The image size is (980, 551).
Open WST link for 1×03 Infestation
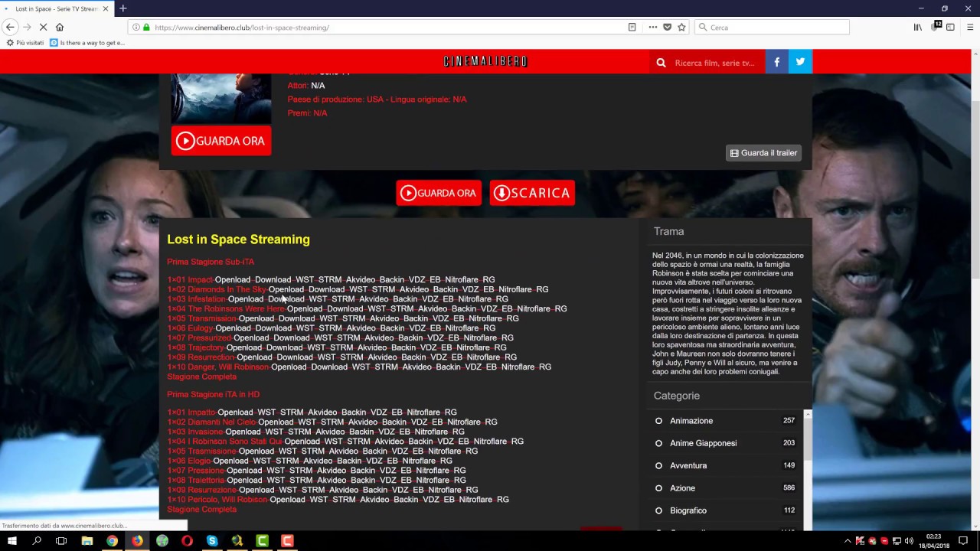(x=318, y=298)
